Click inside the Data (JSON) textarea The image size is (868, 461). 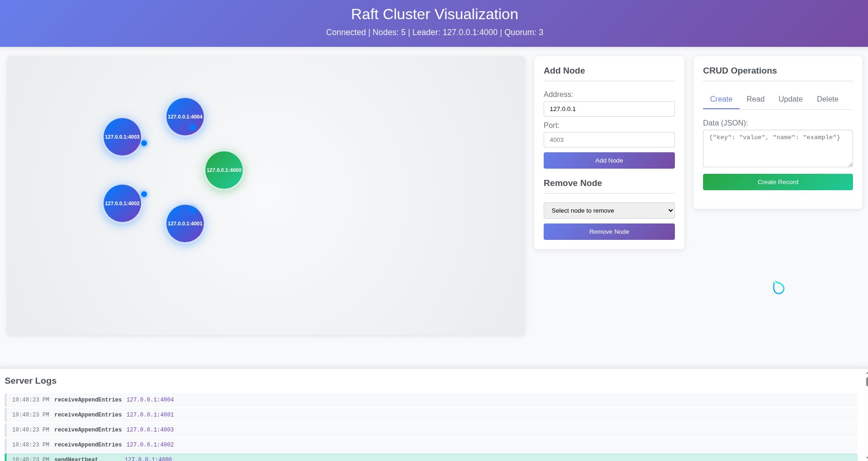(x=778, y=148)
